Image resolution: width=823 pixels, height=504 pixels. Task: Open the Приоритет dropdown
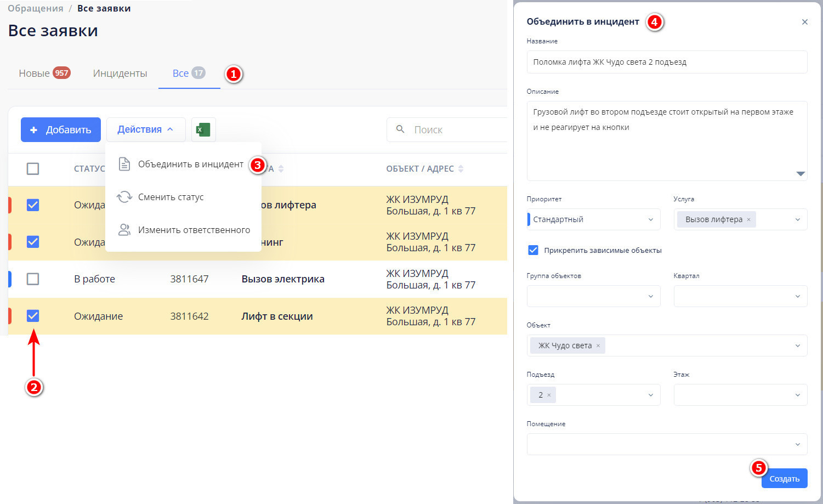tap(594, 219)
